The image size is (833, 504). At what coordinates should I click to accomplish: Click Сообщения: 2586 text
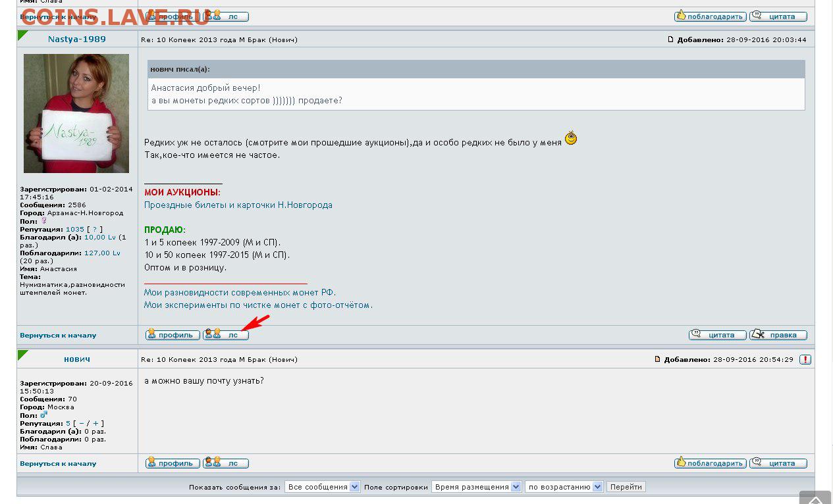point(53,205)
